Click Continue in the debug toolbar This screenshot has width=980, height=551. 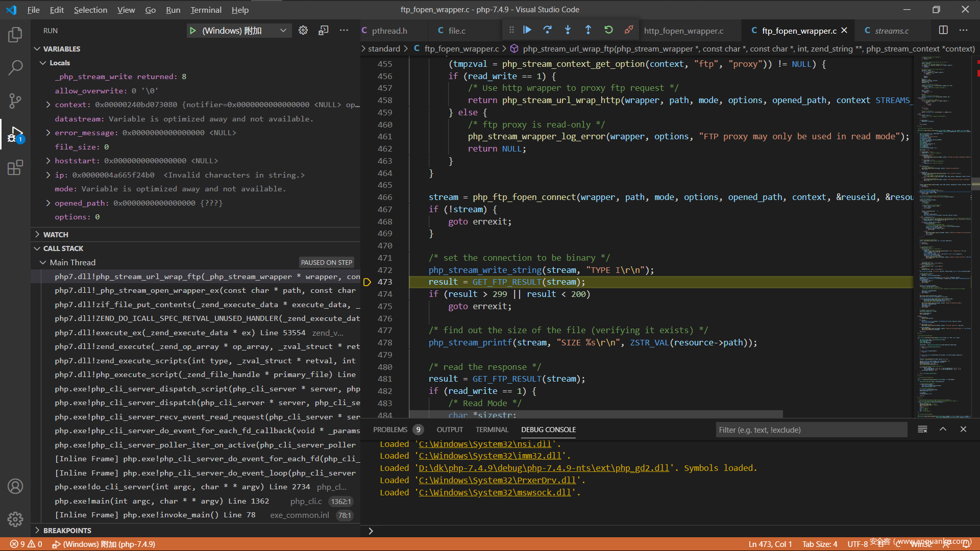coord(527,30)
